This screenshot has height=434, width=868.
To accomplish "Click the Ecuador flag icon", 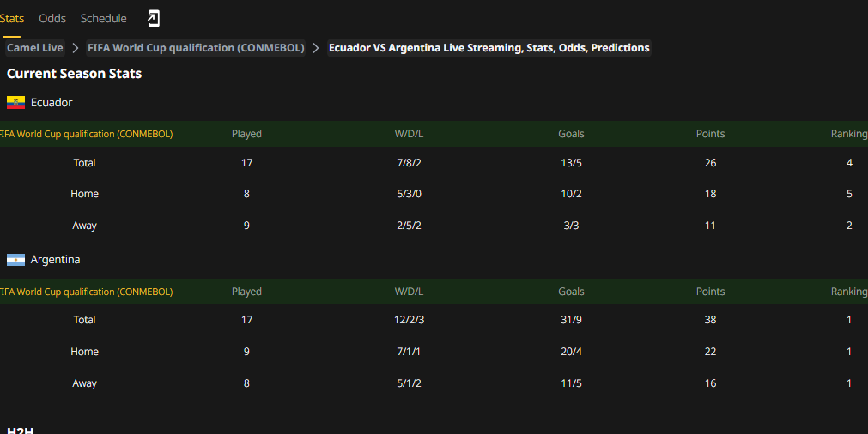I will coord(15,102).
